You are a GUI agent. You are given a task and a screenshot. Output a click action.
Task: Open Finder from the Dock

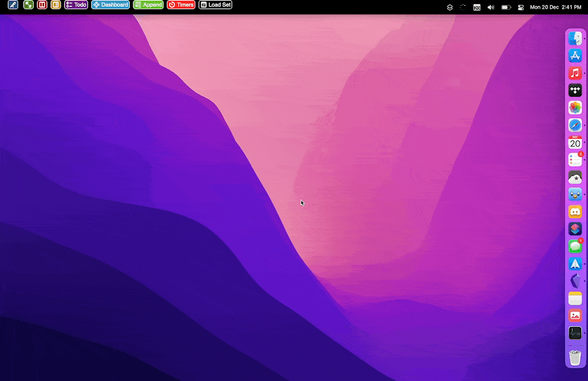[575, 38]
